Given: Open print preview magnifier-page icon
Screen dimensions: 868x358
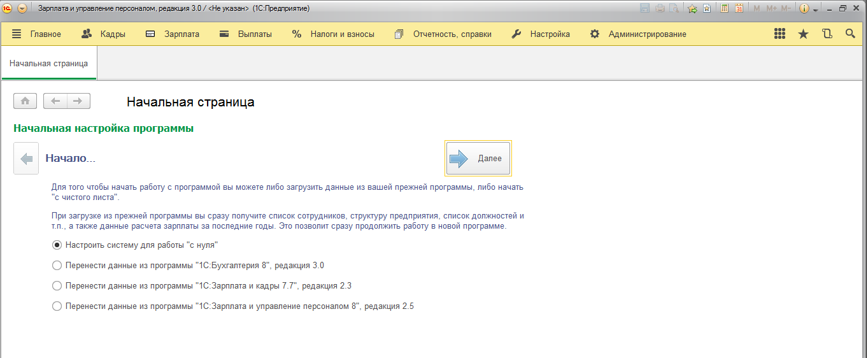Looking at the screenshot, I should (x=674, y=9).
